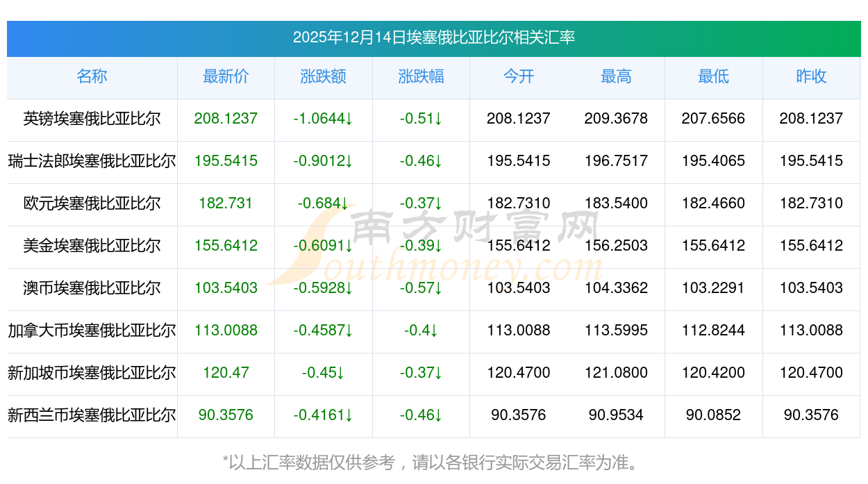The height and width of the screenshot is (484, 868).
Task: Click the 最新价 column header
Action: click(x=226, y=77)
